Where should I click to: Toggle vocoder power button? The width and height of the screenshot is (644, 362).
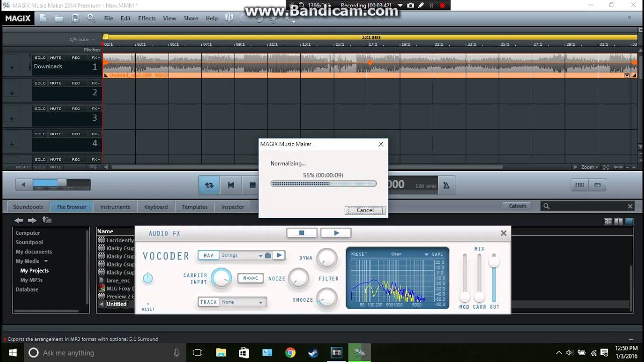147,278
